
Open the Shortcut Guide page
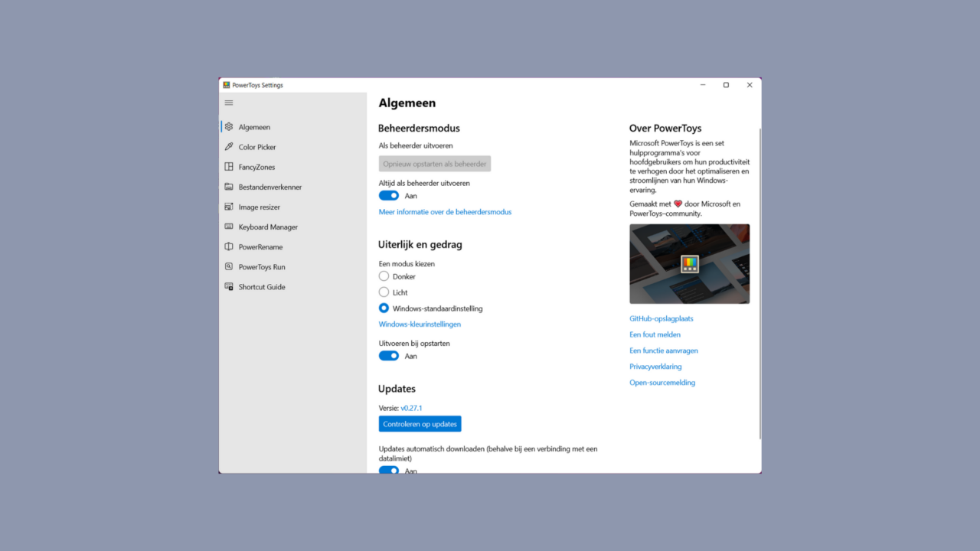293,286
